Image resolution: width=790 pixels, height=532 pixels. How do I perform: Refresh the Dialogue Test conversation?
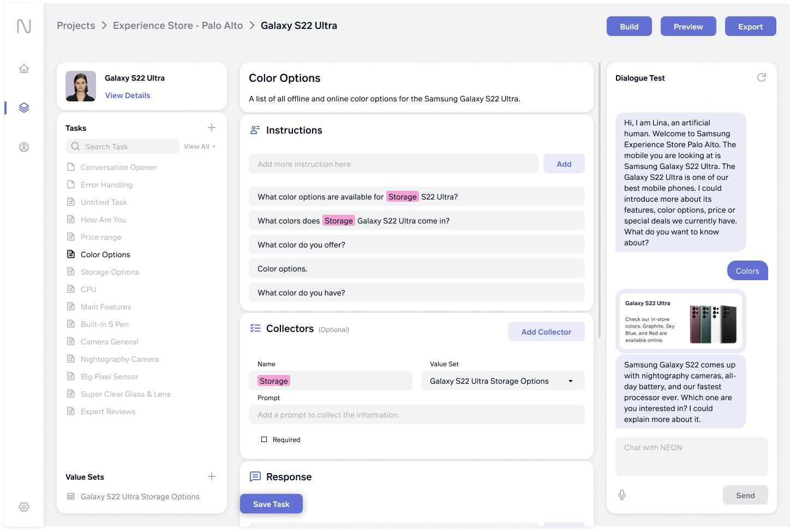tap(762, 77)
